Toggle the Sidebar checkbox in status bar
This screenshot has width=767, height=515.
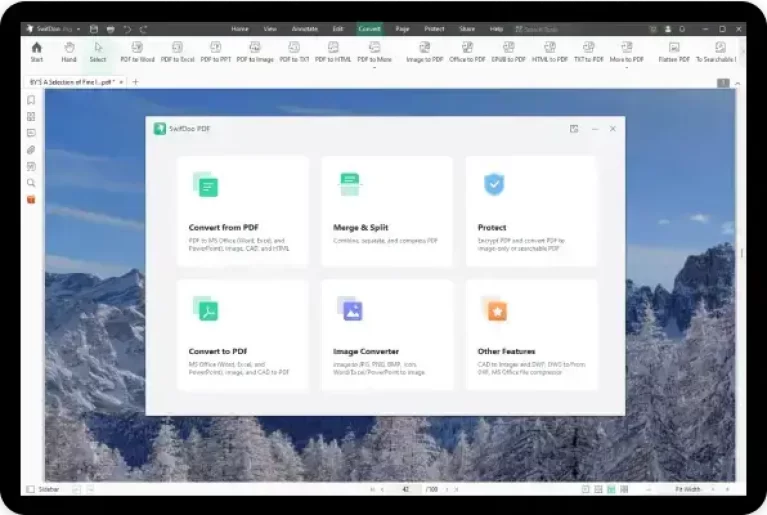point(30,489)
